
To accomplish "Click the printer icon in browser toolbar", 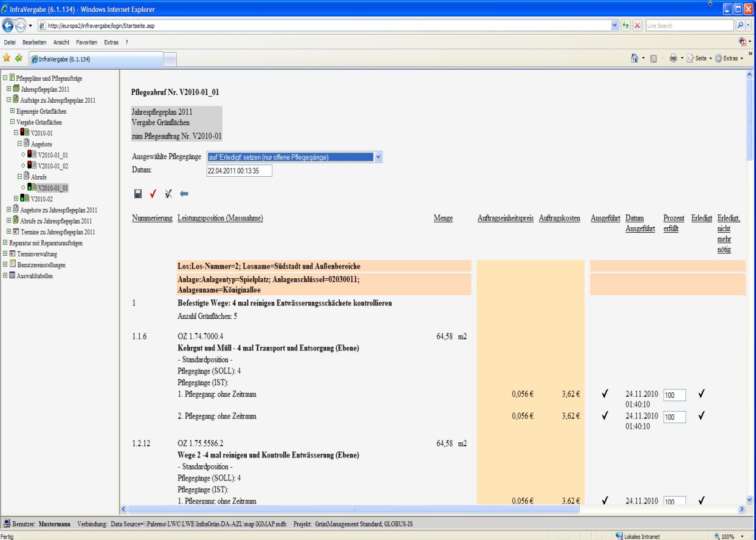I will pos(673,58).
